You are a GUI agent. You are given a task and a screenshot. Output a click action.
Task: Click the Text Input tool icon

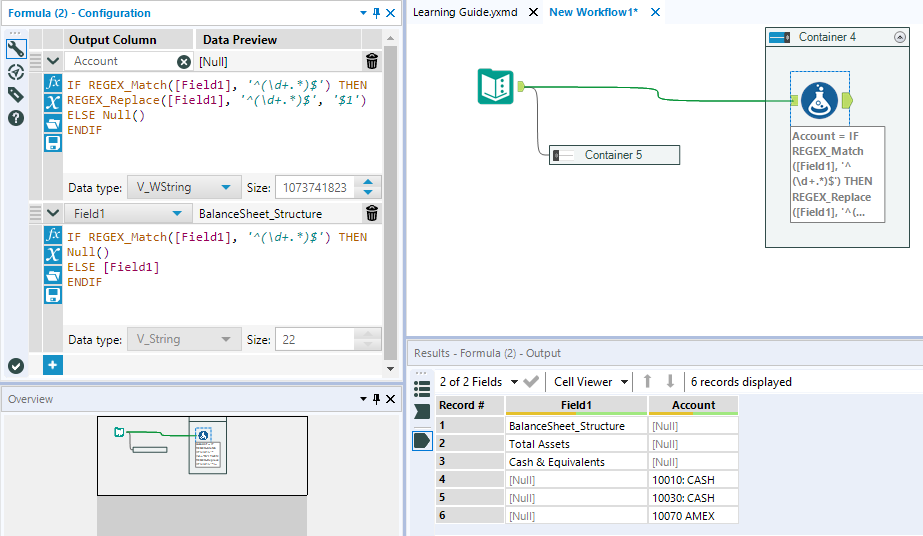click(x=495, y=87)
